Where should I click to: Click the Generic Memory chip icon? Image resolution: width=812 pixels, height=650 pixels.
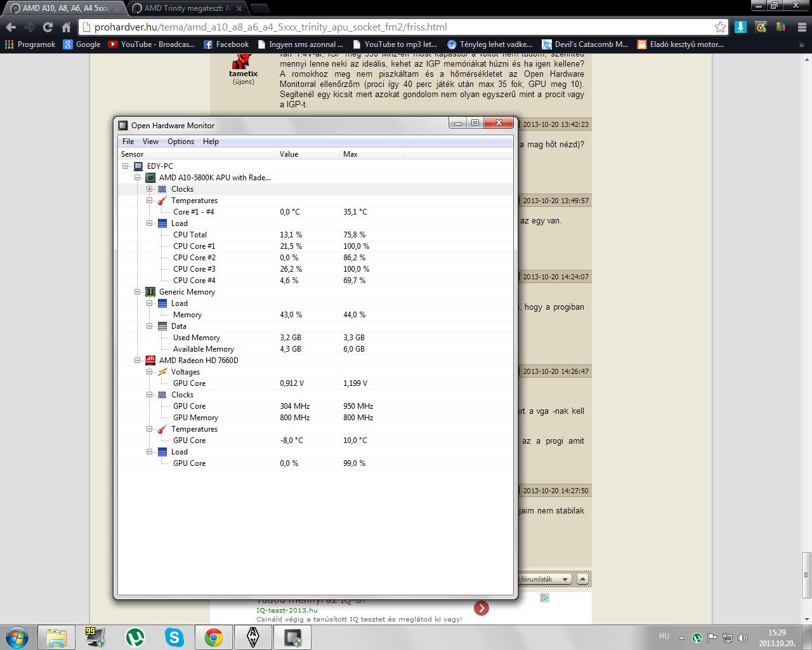tap(150, 292)
